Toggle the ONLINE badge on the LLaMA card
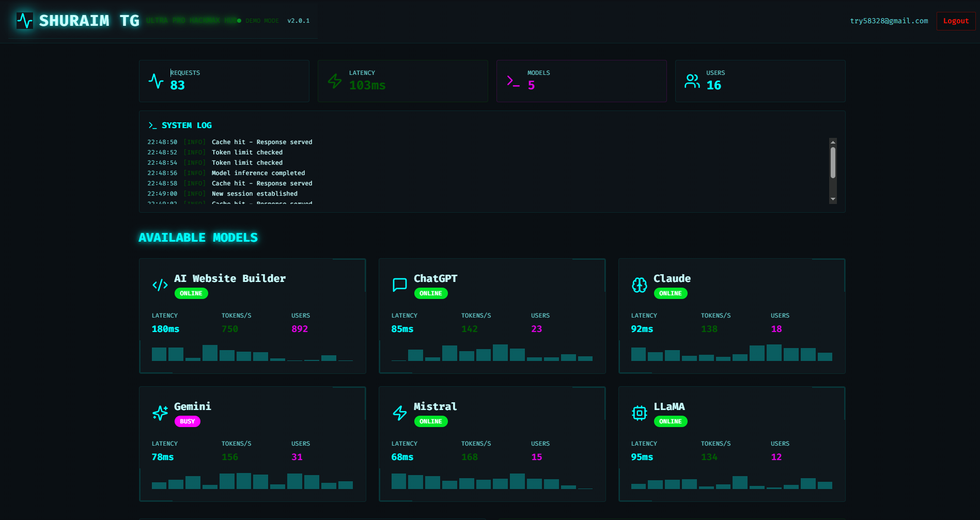Screen dimensions: 980x520 671,421
